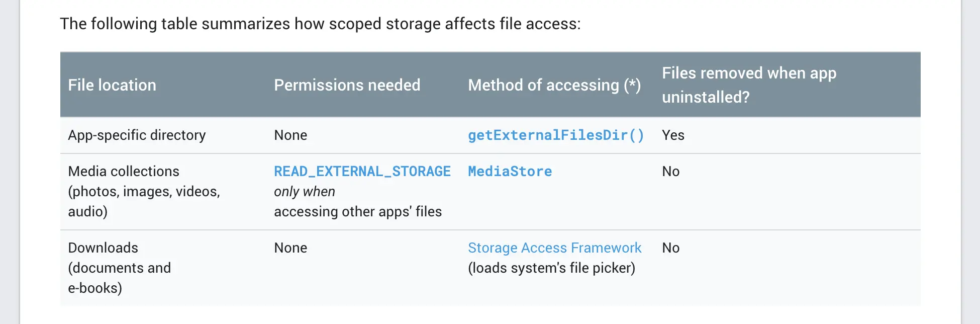
Task: Click the 'accessing other apps' files' text
Action: pyautogui.click(x=358, y=212)
